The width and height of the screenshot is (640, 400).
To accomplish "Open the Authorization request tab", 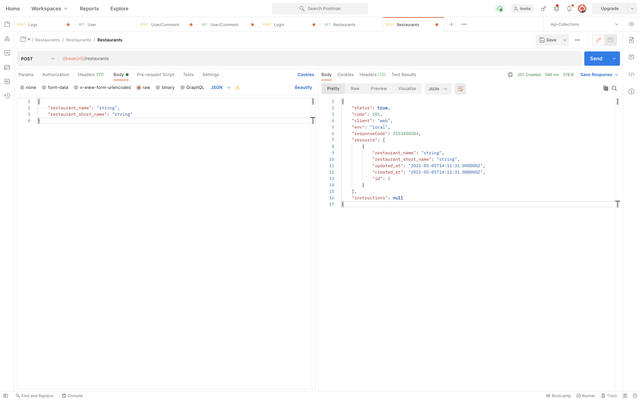I will [56, 75].
